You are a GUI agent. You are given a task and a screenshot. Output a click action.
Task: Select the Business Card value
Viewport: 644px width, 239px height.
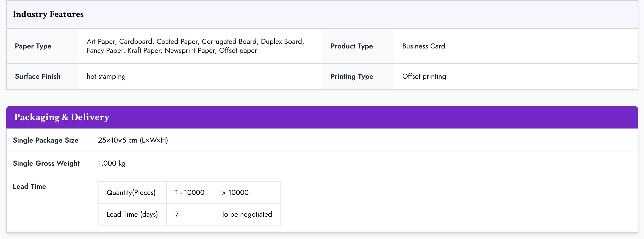pos(423,46)
